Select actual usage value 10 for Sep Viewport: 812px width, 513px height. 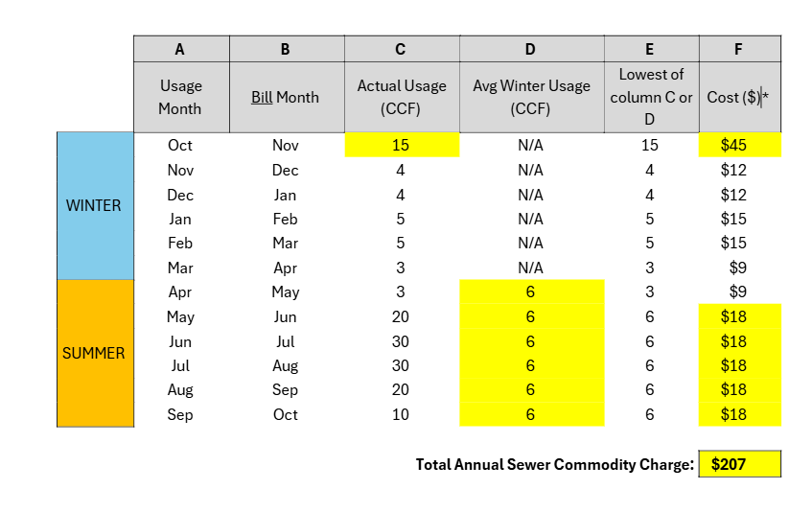click(401, 414)
